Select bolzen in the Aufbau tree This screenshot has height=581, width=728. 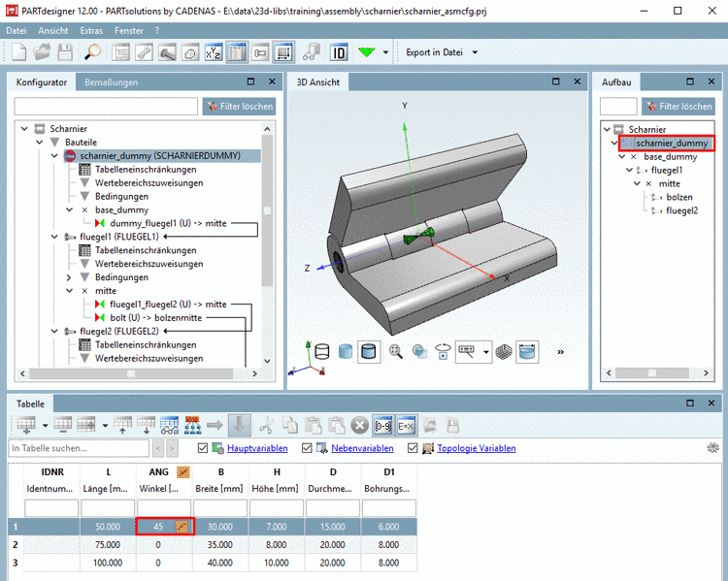679,197
